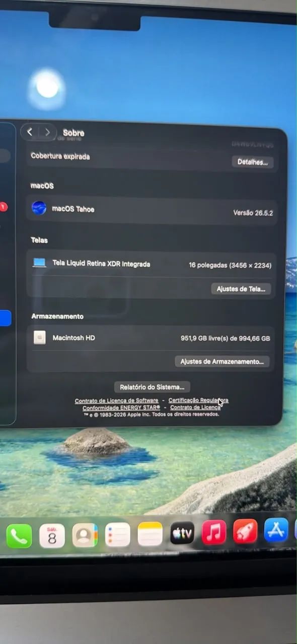The image size is (297, 644).
Task: Click the laptop display icon under Telas
Action: point(39,263)
